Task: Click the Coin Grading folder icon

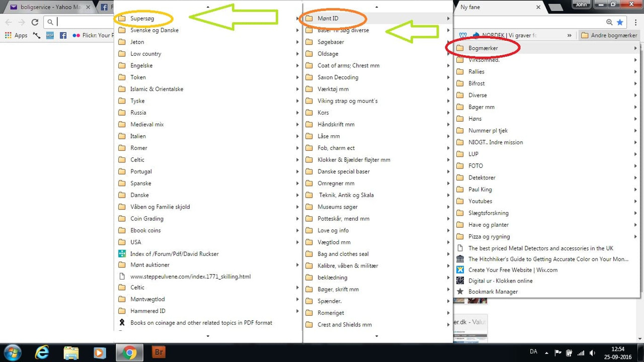Action: [x=122, y=219]
